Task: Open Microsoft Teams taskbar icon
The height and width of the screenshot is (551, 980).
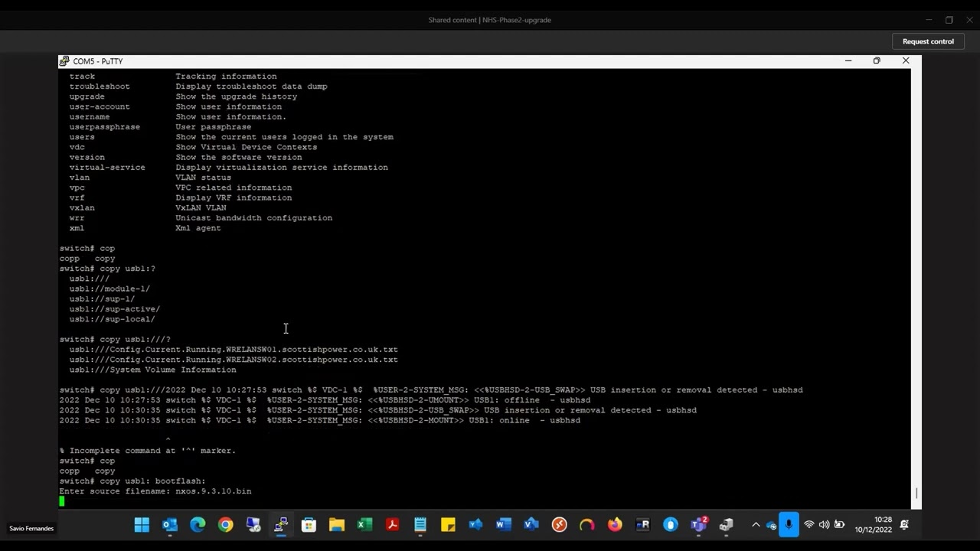Action: tap(698, 524)
